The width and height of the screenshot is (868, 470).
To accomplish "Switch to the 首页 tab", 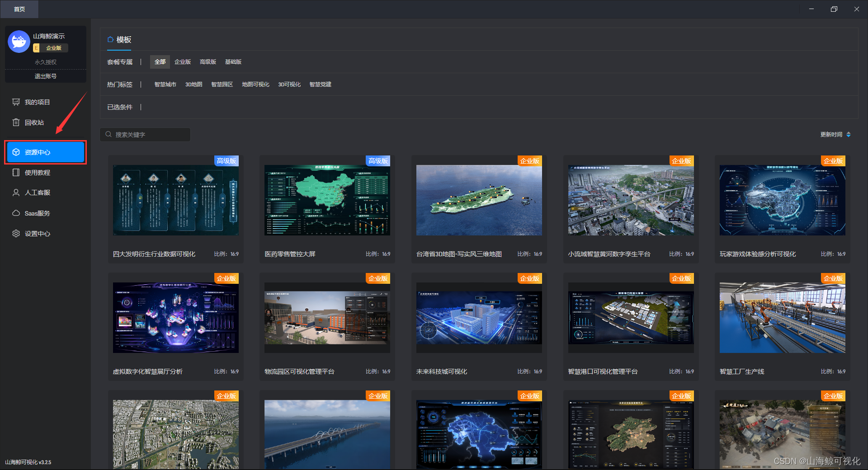I will pos(19,9).
